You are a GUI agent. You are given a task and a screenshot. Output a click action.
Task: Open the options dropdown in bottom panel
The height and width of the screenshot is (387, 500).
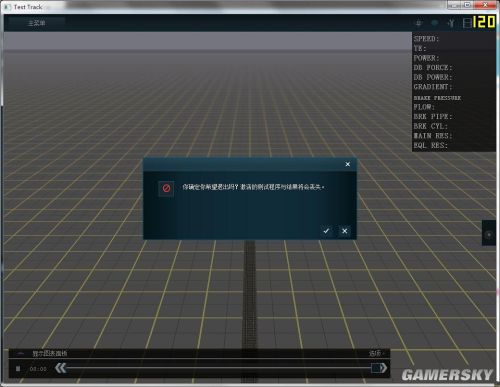click(377, 353)
